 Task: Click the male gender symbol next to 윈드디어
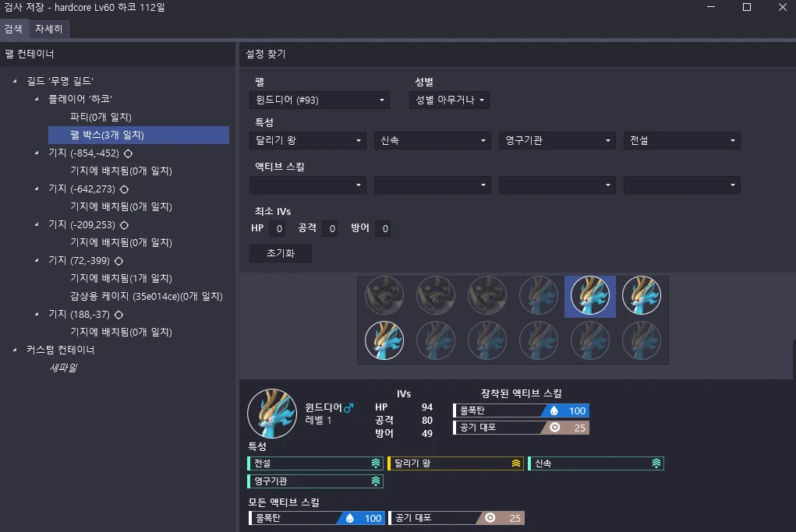(x=348, y=407)
